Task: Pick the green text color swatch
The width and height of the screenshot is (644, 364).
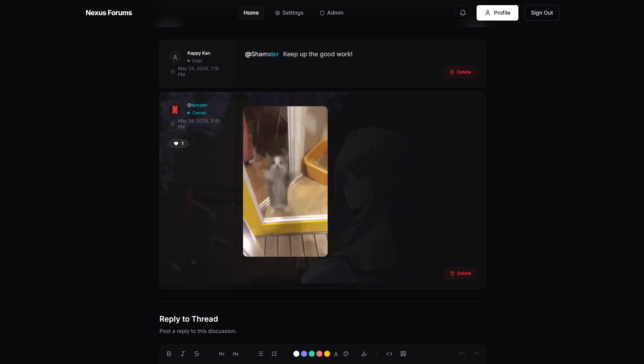Action: pyautogui.click(x=311, y=354)
